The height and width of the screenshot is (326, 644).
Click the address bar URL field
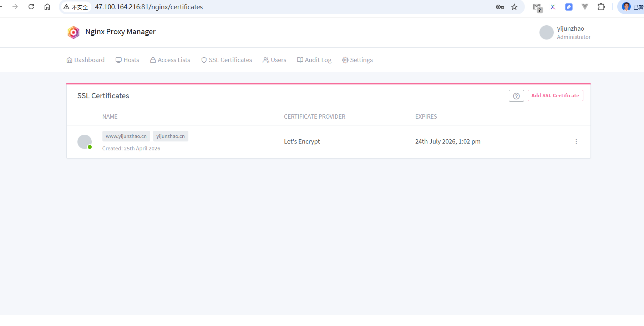(x=250, y=7)
